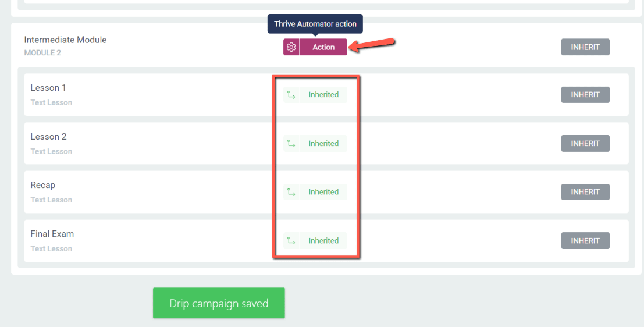This screenshot has width=644, height=327.
Task: Open the Lesson 1 text lesson
Action: coord(48,87)
